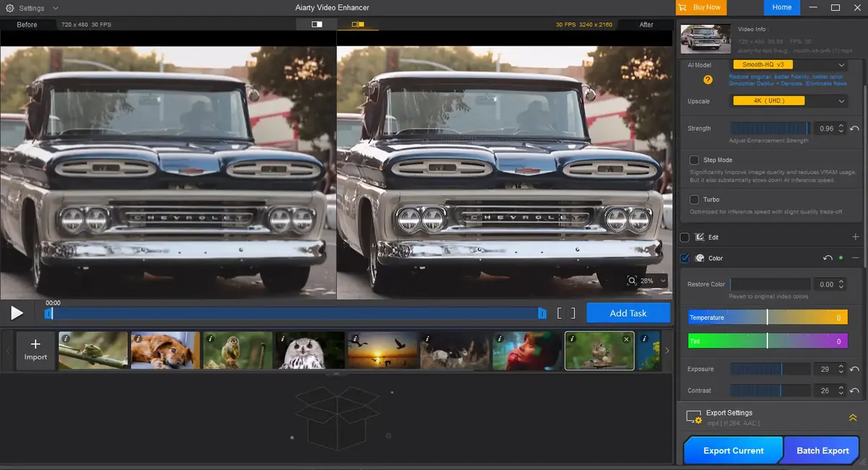Click the Before label tab
Image resolution: width=868 pixels, height=470 pixels.
click(x=27, y=25)
